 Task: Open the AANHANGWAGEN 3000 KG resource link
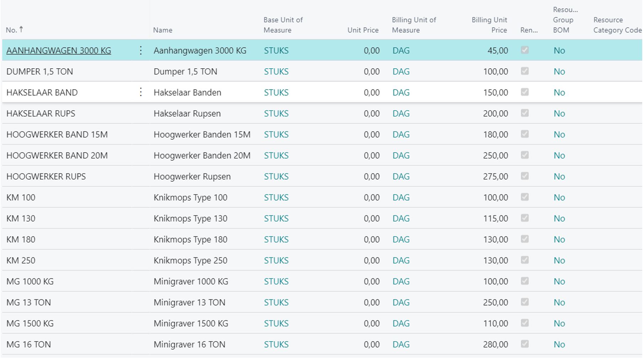coord(59,50)
